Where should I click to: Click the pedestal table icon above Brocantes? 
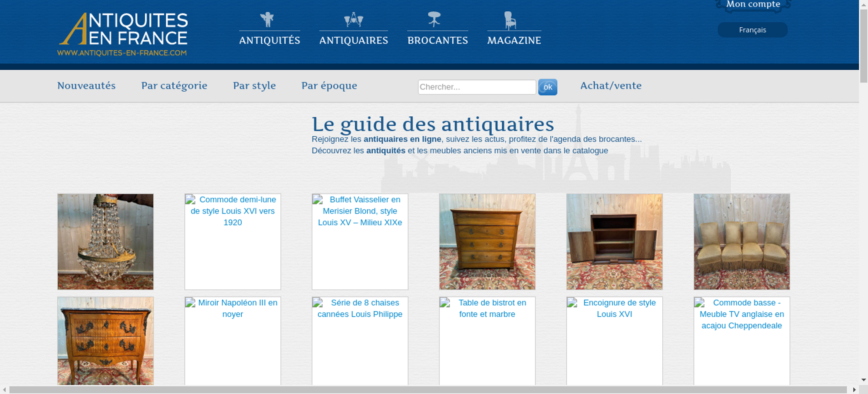pos(434,19)
